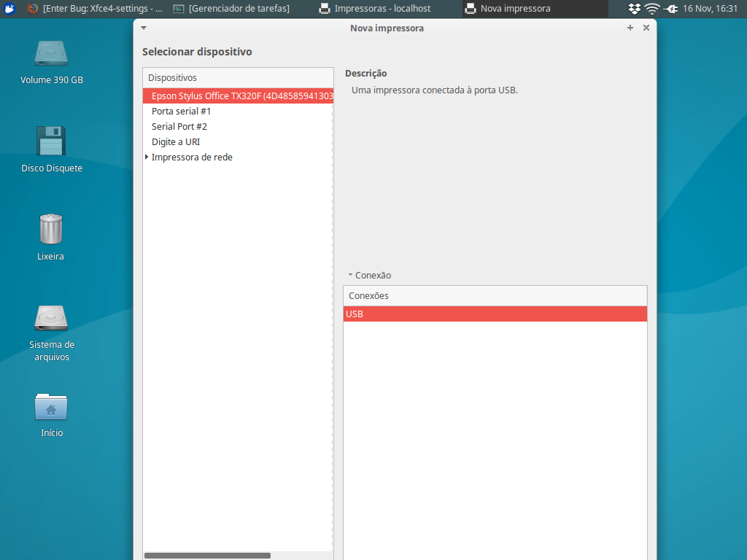
Task: Choose Digite a URI option
Action: [x=176, y=142]
